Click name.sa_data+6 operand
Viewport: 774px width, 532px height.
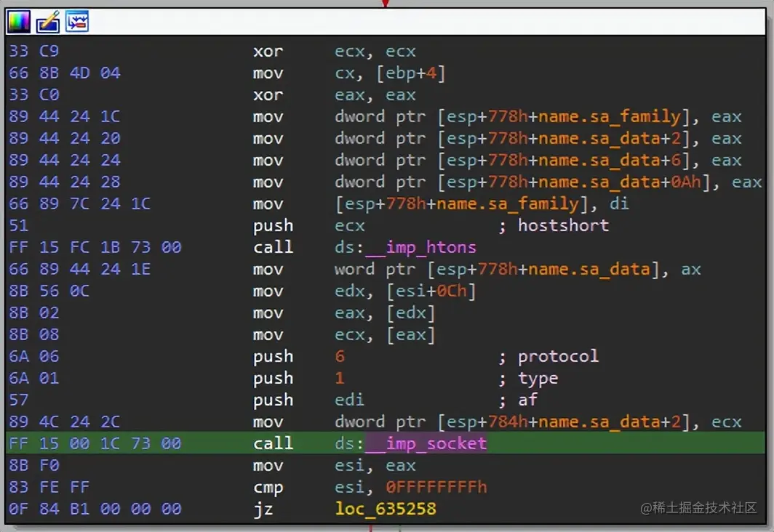click(x=609, y=160)
